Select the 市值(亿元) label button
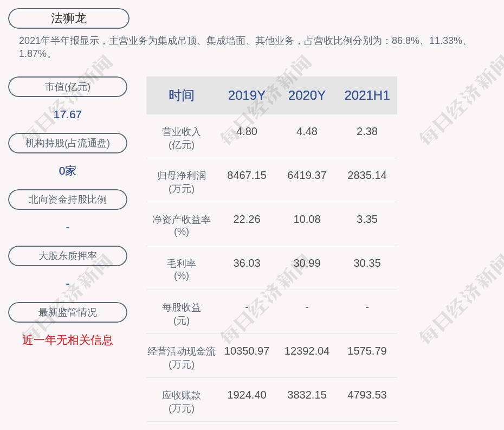Screen dimensions: 504x430 pyautogui.click(x=68, y=87)
